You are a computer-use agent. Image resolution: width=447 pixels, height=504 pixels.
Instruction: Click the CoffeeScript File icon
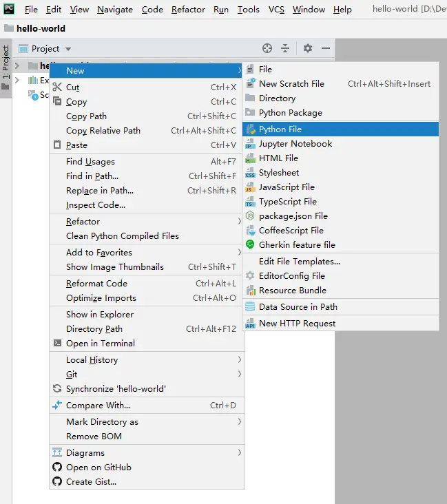pos(250,230)
